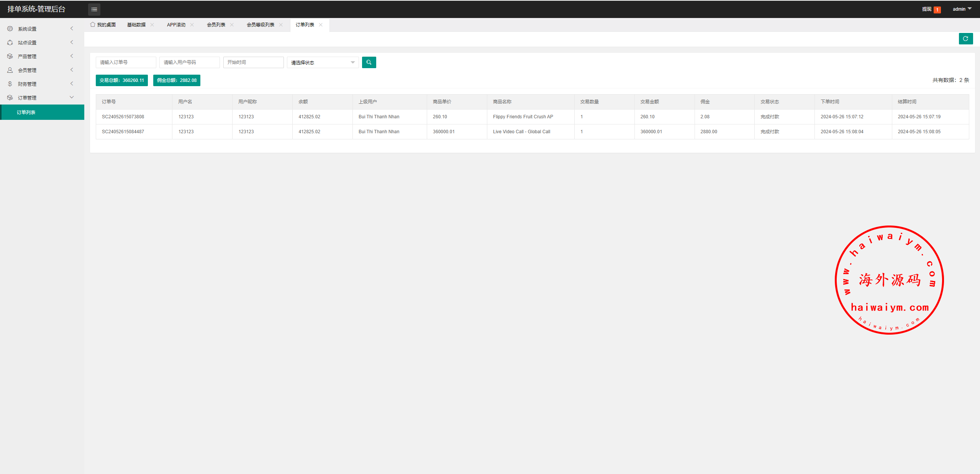The width and height of the screenshot is (980, 474).
Task: Click the 开始时间 date field
Action: pos(253,62)
